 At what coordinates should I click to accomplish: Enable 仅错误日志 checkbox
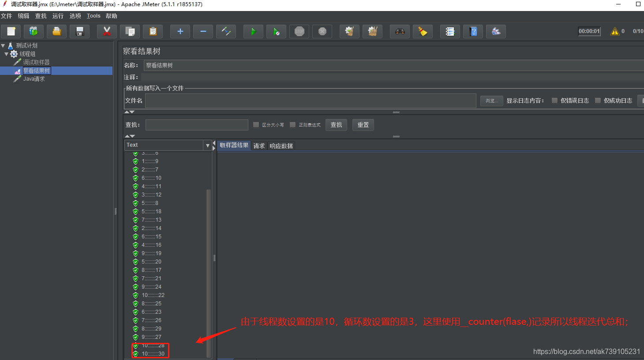[x=555, y=100]
